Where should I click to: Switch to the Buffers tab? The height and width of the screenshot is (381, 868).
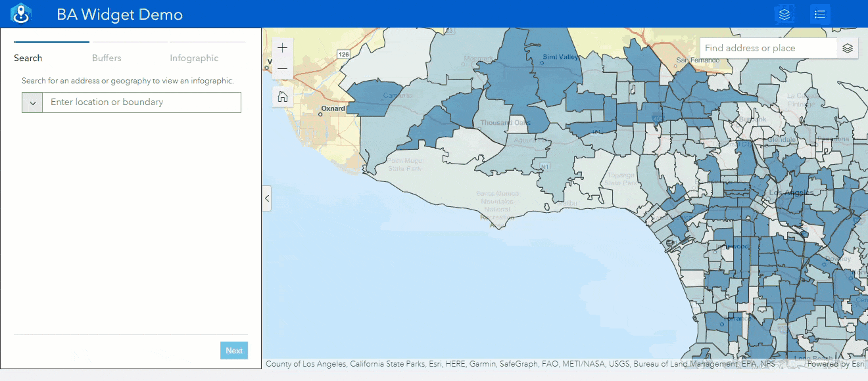point(107,58)
